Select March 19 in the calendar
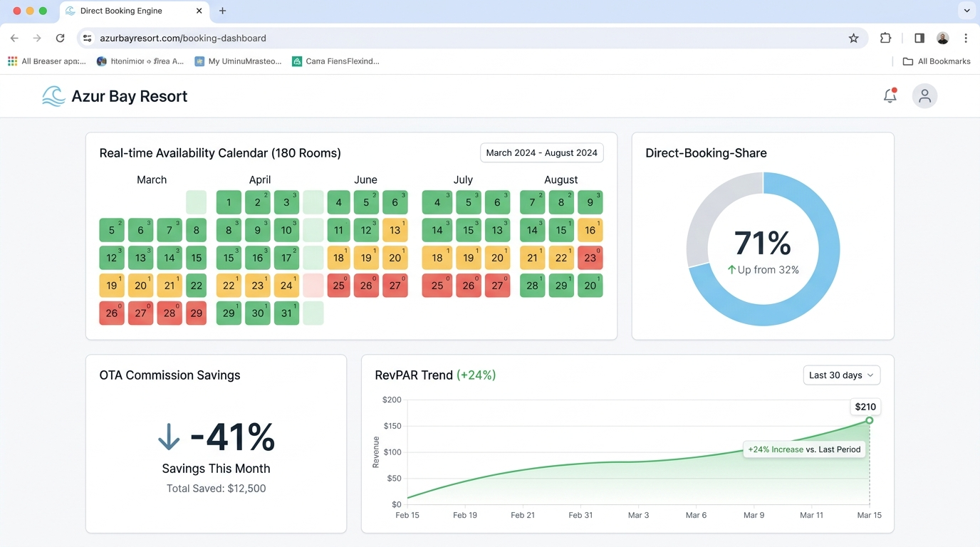980x547 pixels. click(x=112, y=286)
